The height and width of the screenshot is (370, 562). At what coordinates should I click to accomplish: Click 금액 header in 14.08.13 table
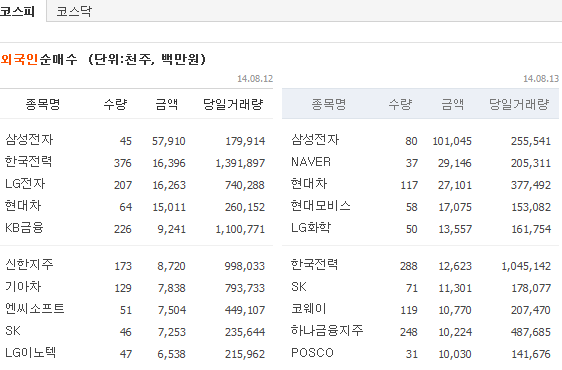tap(453, 104)
